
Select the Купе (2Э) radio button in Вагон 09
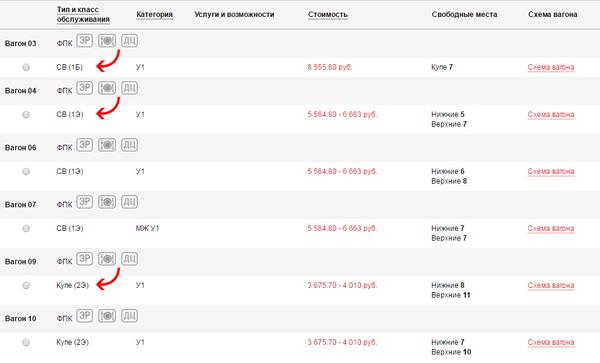[26, 286]
